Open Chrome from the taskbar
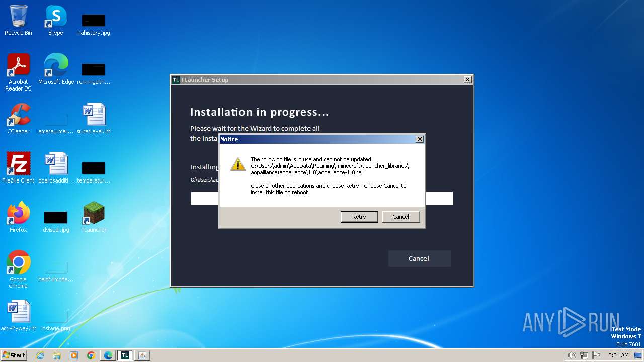 [91, 355]
